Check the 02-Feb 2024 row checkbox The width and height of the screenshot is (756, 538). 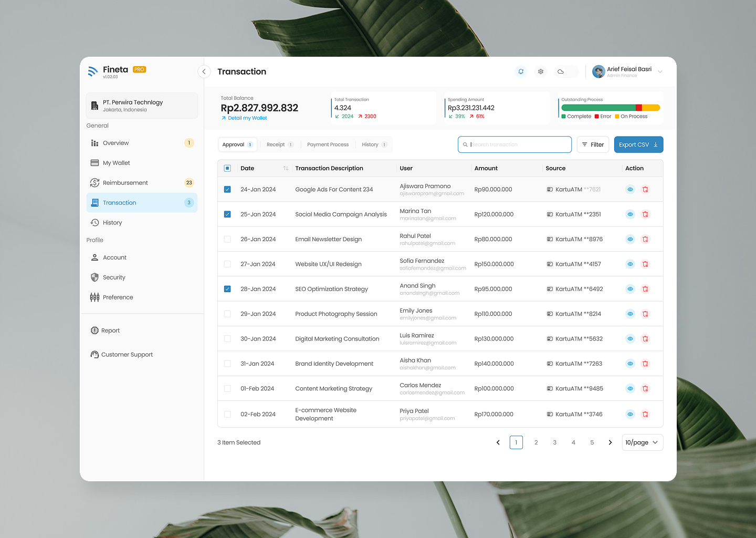[227, 414]
